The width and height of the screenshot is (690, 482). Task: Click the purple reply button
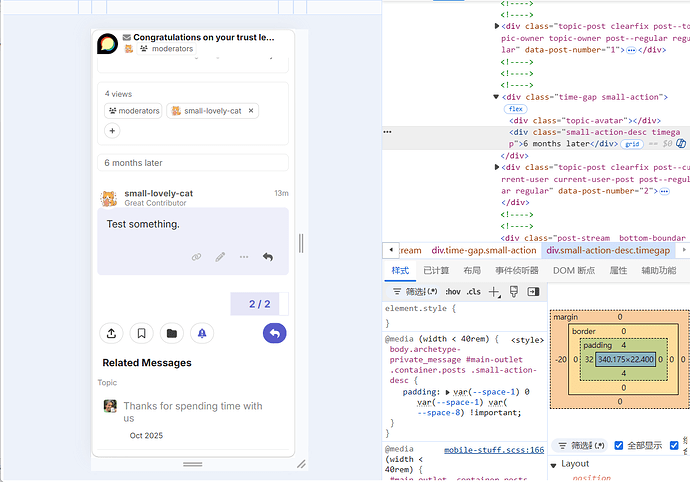pos(275,333)
